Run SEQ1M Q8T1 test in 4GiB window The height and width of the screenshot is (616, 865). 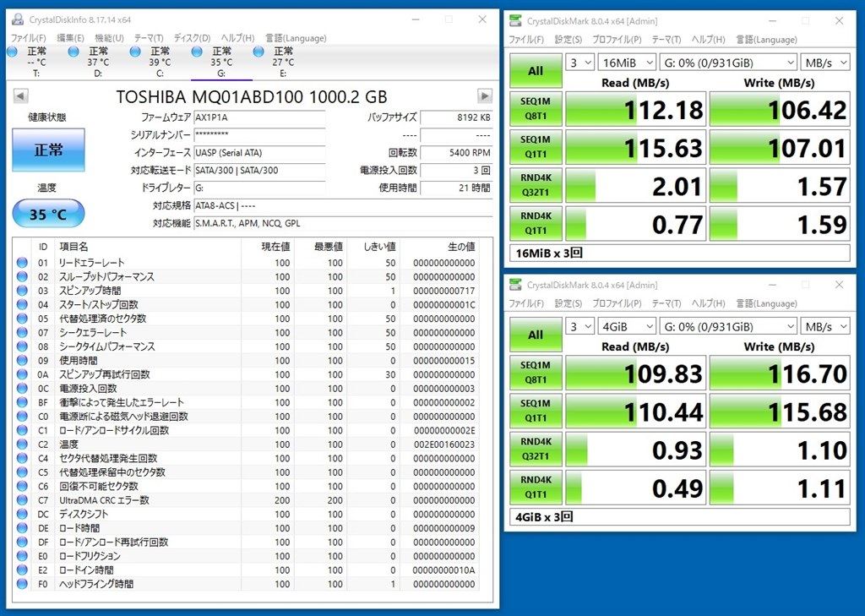tap(536, 373)
